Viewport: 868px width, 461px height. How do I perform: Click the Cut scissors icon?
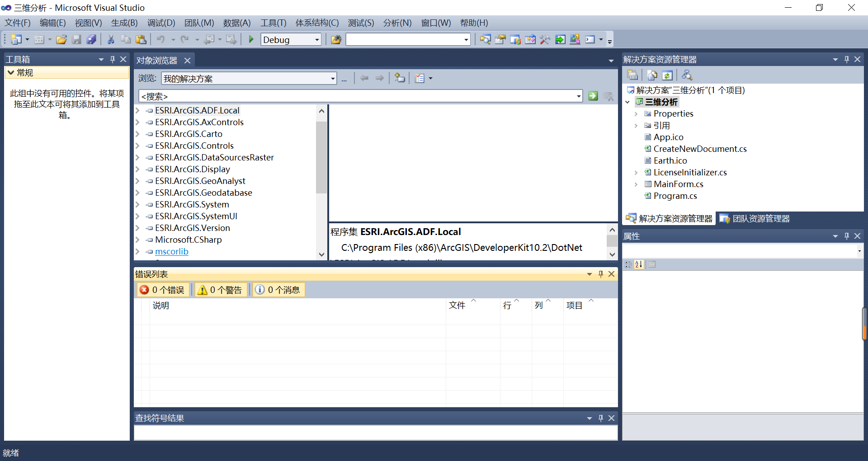[111, 40]
